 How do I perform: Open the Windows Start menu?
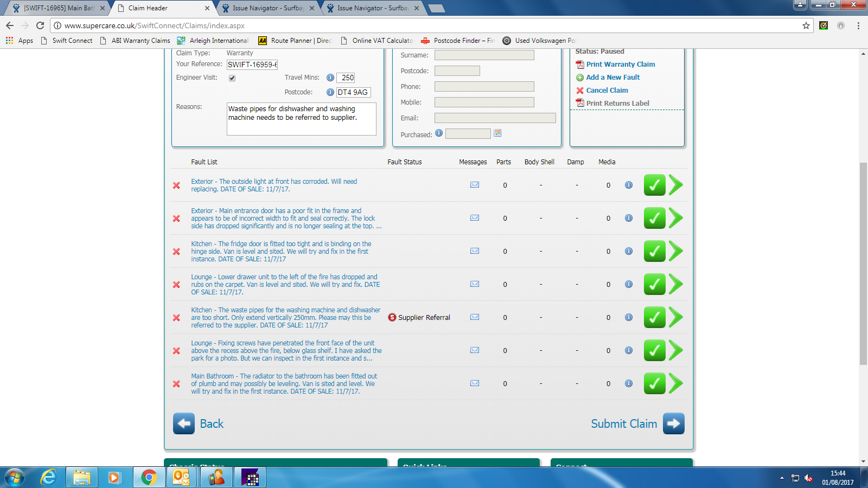click(15, 478)
